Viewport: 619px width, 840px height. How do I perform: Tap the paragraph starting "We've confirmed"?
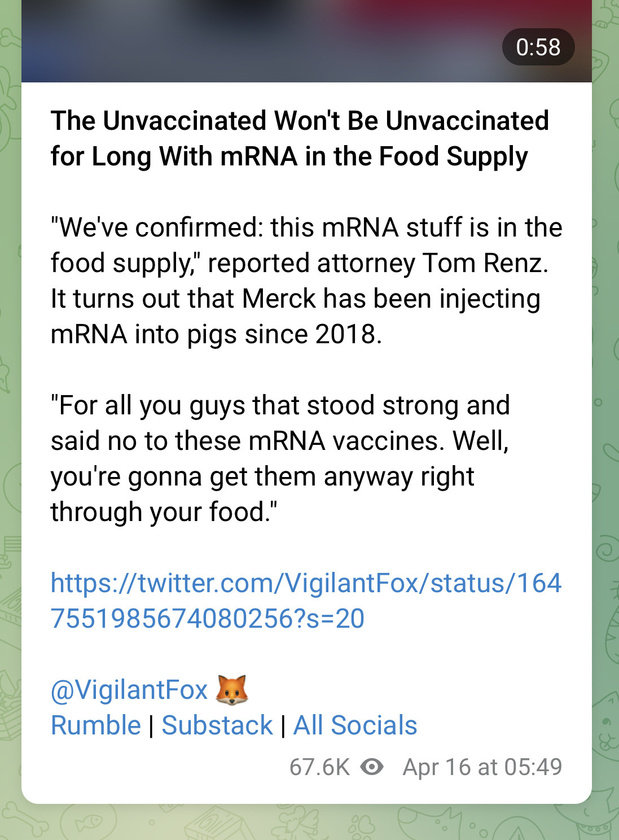(x=306, y=281)
